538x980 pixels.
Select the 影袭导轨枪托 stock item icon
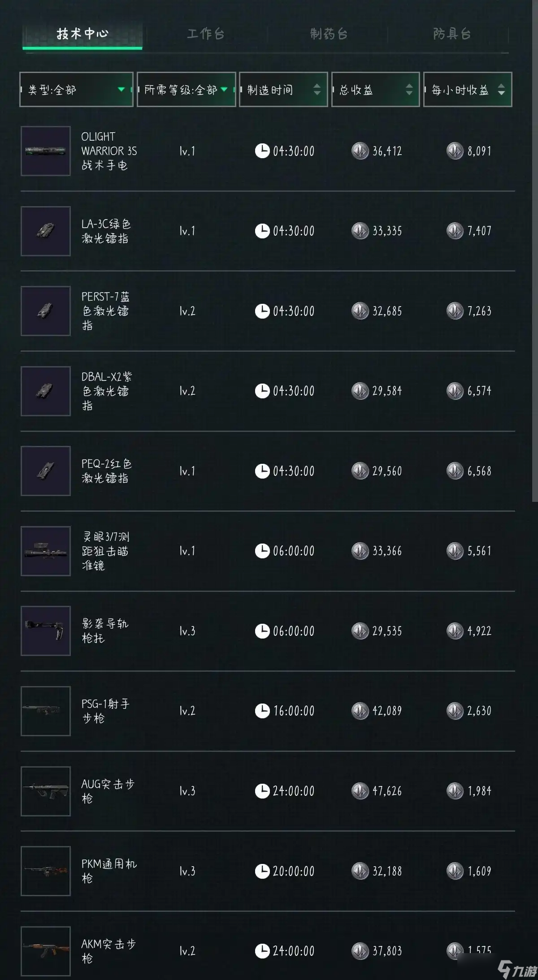click(46, 631)
